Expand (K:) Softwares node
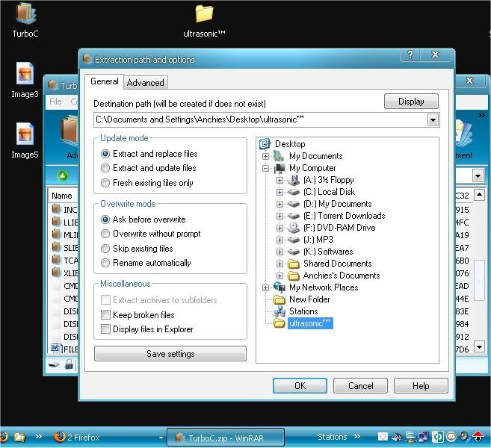The height and width of the screenshot is (448, 491). [280, 252]
